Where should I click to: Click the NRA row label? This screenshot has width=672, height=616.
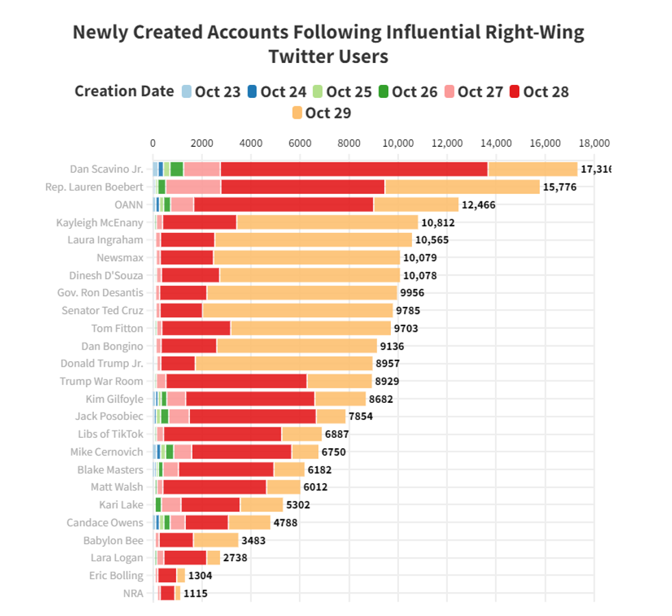click(132, 593)
